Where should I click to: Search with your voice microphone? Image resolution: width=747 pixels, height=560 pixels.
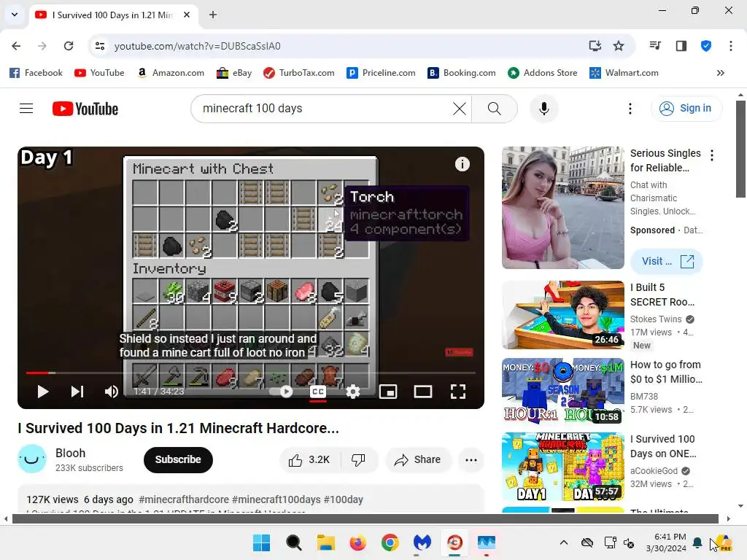(x=543, y=109)
